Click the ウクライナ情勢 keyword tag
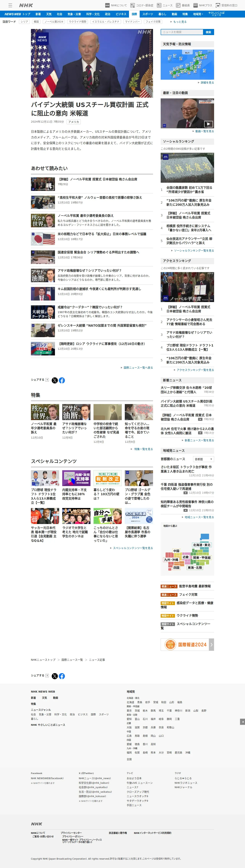Viewport: 245px width, 868px height. click(x=77, y=22)
